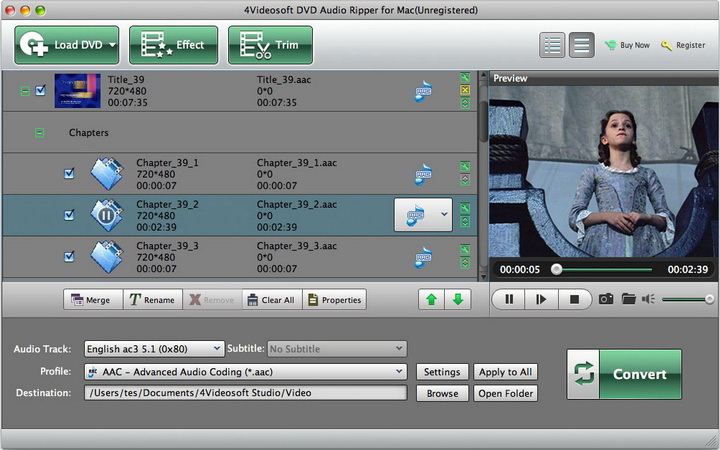
Task: Stop the preview playback
Action: pos(574,298)
